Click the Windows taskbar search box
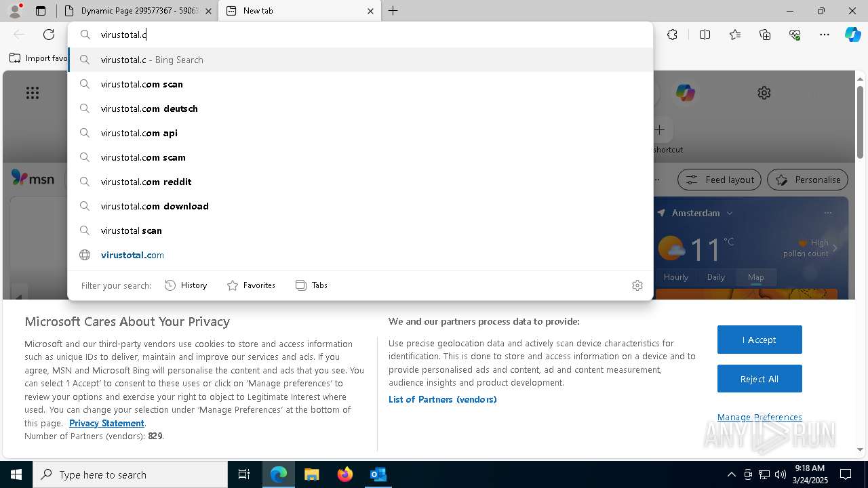Image resolution: width=868 pixels, height=488 pixels. click(130, 474)
